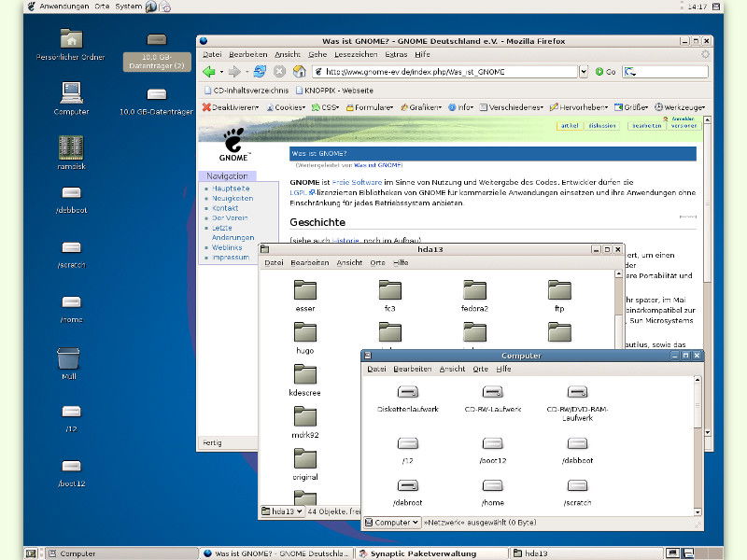The height and width of the screenshot is (560, 747).
Task: Open Persönlicher Ordner desktop icon
Action: pos(71,44)
